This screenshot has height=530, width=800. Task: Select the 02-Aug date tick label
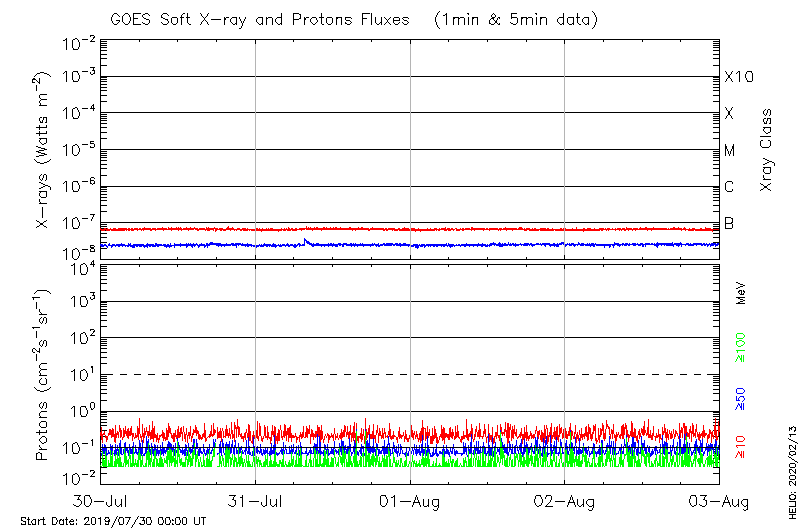[565, 500]
